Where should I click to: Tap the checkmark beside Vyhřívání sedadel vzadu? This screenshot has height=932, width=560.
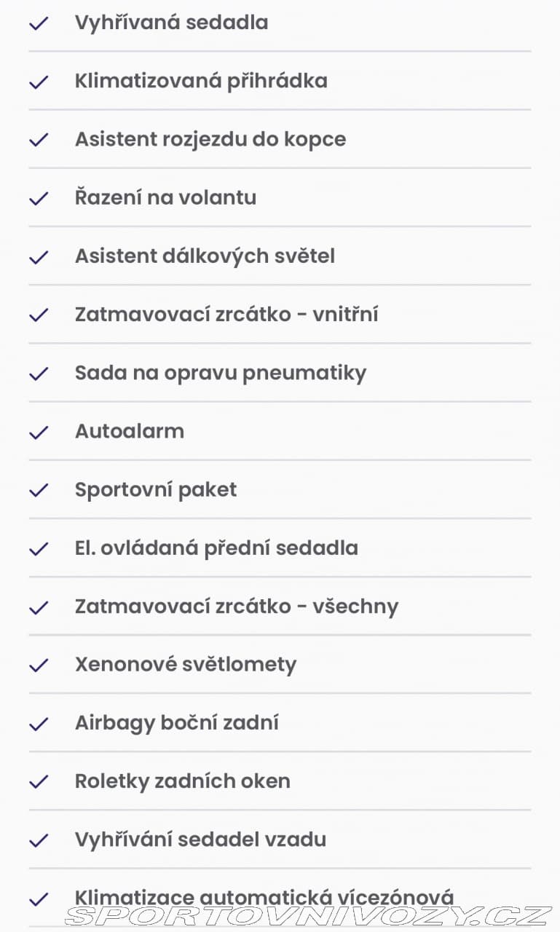click(x=38, y=840)
